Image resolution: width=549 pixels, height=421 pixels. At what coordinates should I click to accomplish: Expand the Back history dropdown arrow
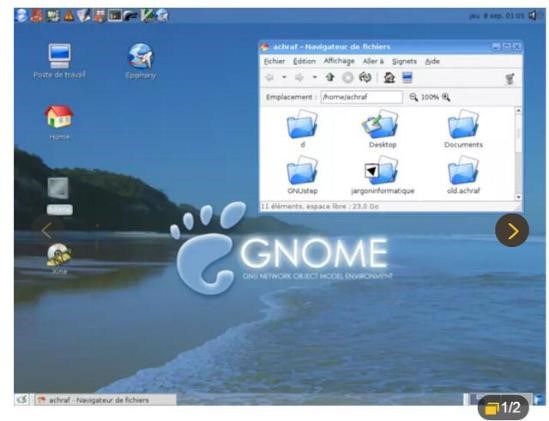(x=284, y=77)
